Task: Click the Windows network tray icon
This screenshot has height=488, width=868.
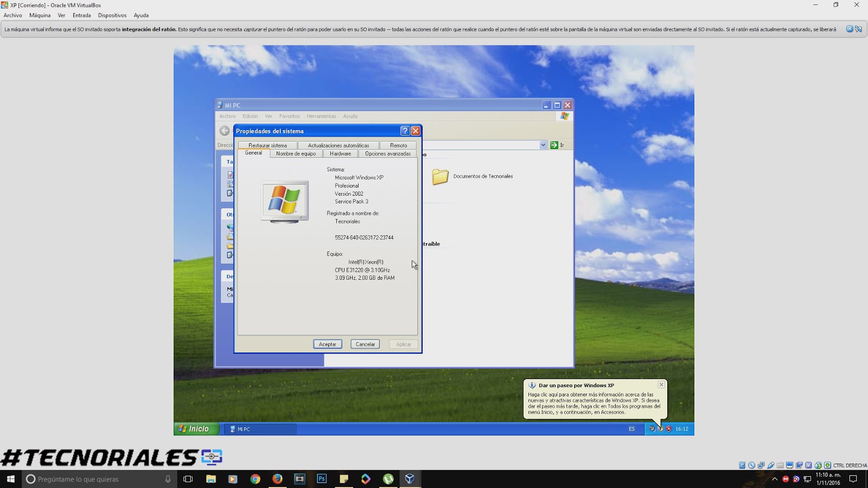Action: coord(807,479)
